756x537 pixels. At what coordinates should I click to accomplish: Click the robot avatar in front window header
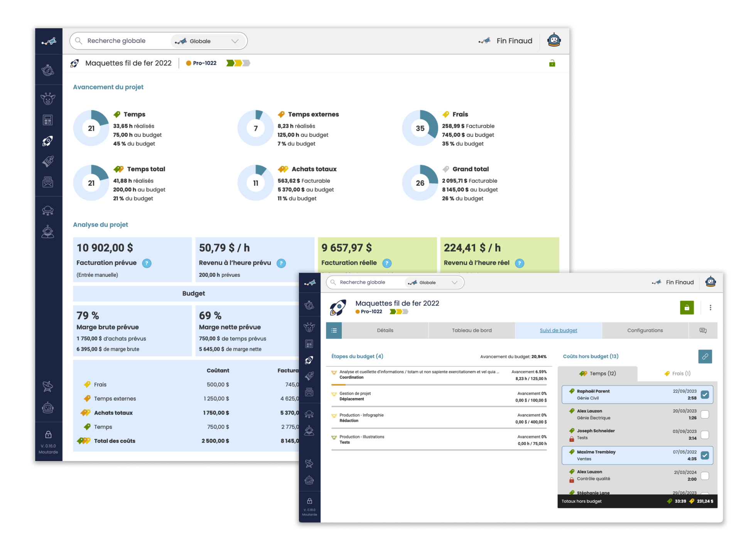[710, 282]
